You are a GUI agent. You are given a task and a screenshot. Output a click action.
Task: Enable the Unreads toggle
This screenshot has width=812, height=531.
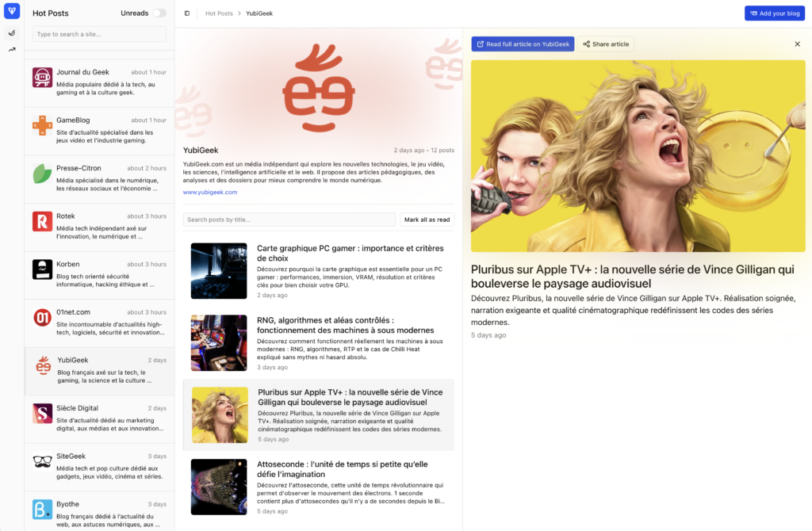pyautogui.click(x=159, y=13)
